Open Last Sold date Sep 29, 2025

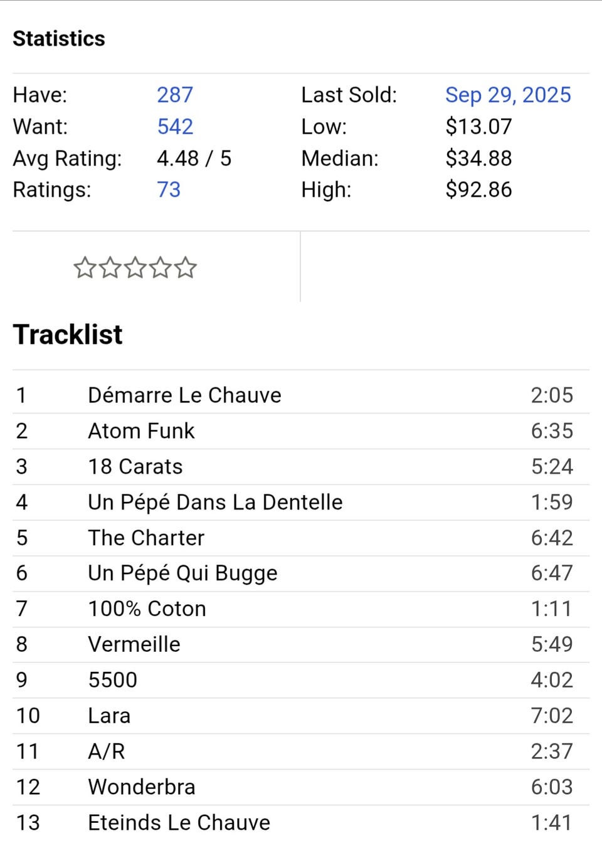click(x=508, y=95)
